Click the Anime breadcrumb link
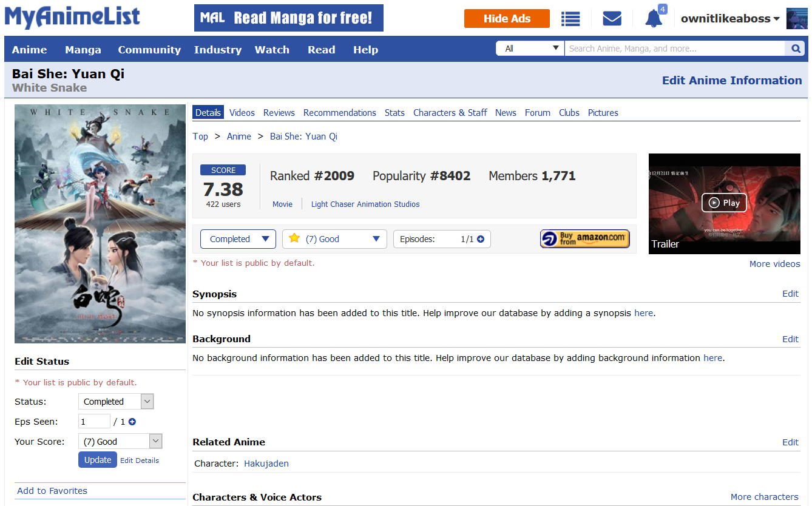812x506 pixels. (239, 137)
